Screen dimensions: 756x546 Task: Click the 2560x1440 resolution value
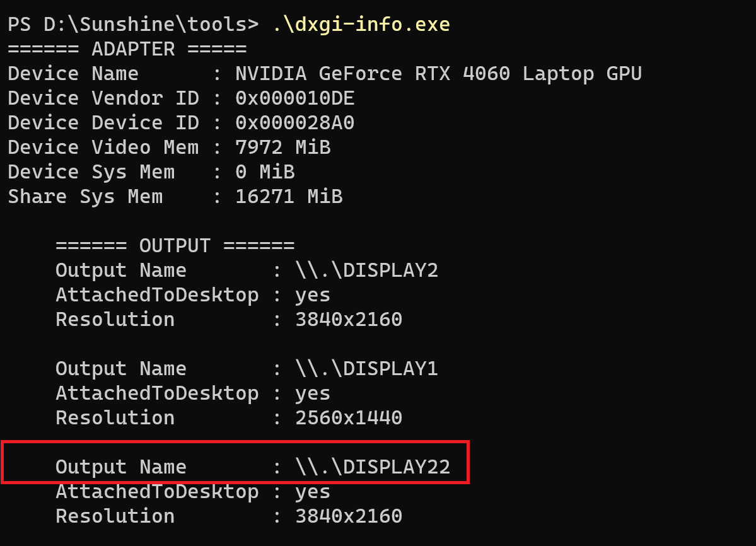(x=349, y=418)
